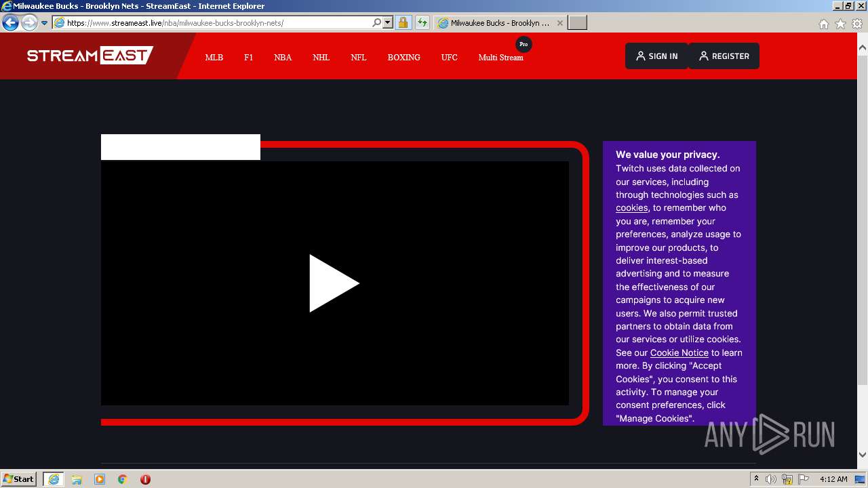Click the SIGN IN button
Screen dimensions: 868x488
click(656, 56)
